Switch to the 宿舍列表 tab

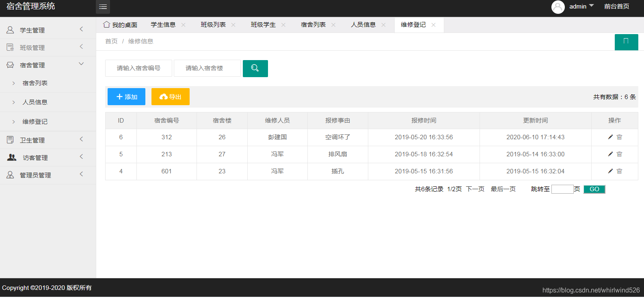pyautogui.click(x=313, y=25)
